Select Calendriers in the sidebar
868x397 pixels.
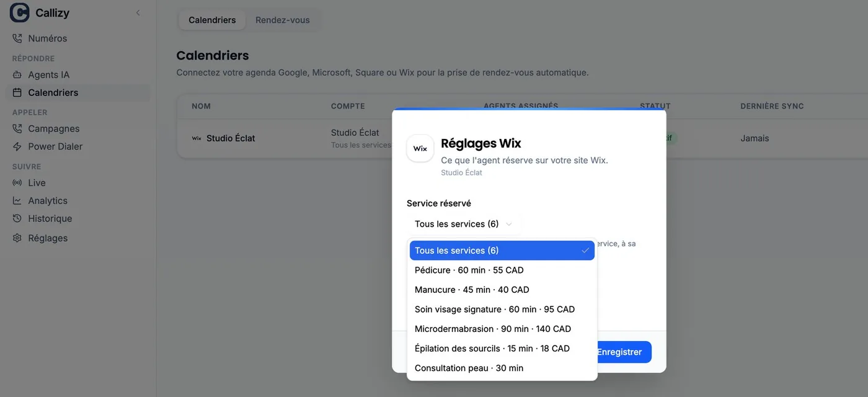pyautogui.click(x=78, y=92)
